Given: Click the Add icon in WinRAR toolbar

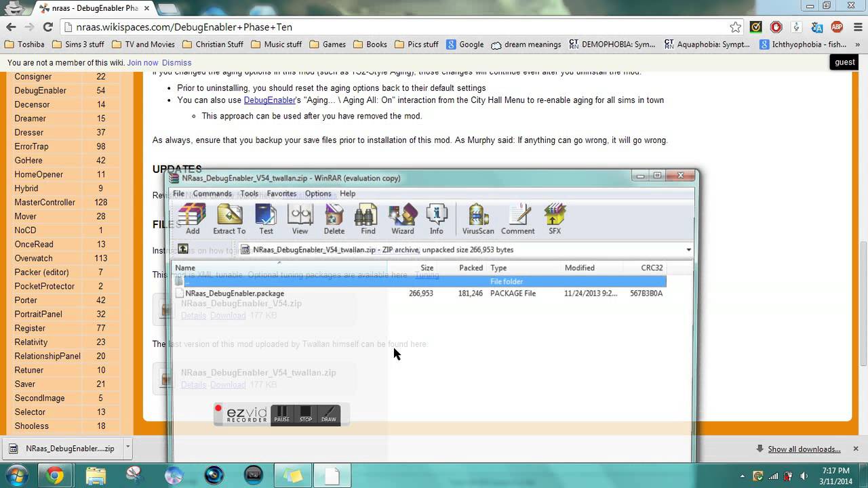Looking at the screenshot, I should click(x=193, y=219).
